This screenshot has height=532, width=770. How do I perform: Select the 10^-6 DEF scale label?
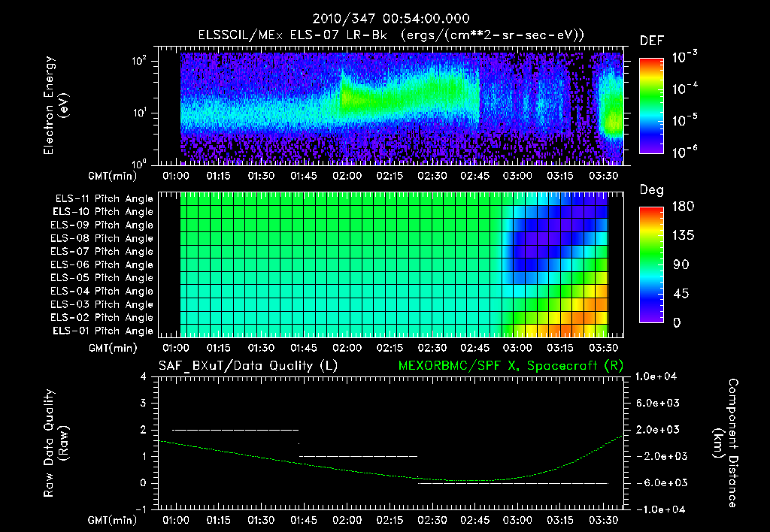(684, 152)
